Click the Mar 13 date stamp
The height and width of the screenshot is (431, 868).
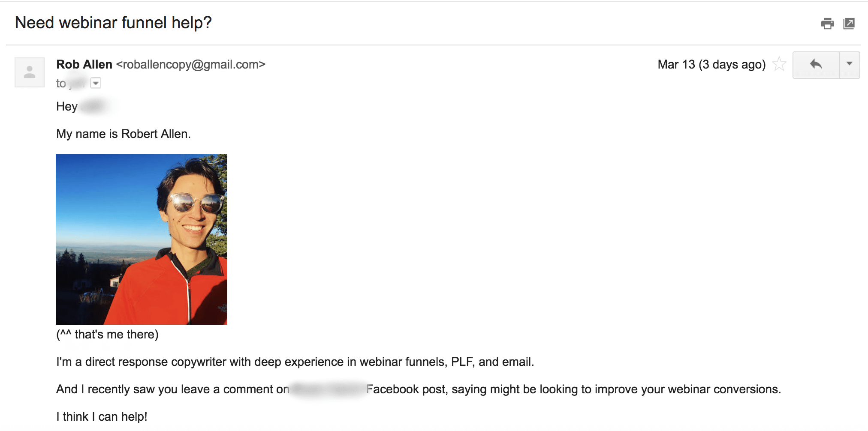pos(711,64)
